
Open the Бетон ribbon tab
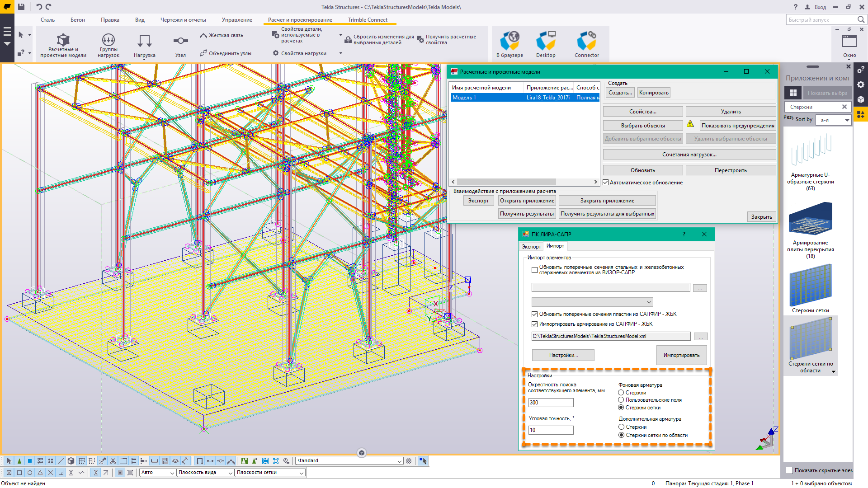77,20
